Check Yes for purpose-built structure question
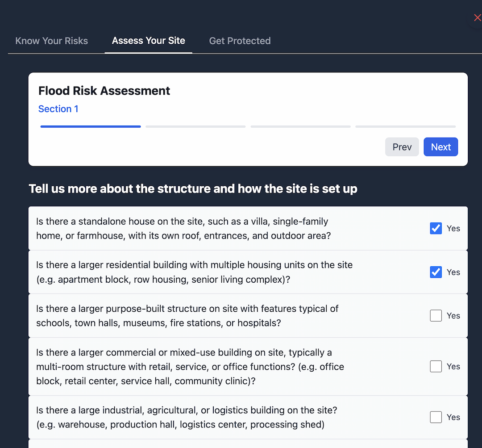This screenshot has height=448, width=482. pos(436,316)
